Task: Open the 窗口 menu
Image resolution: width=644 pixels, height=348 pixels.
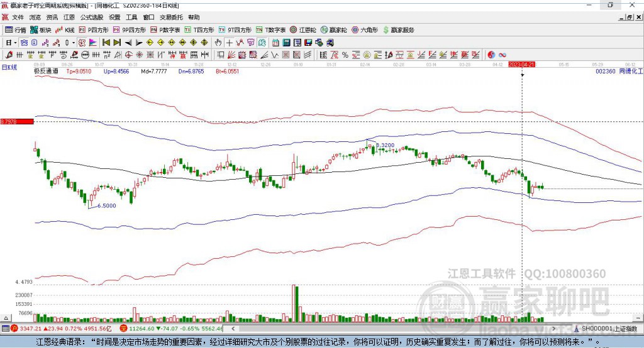Action: point(148,17)
